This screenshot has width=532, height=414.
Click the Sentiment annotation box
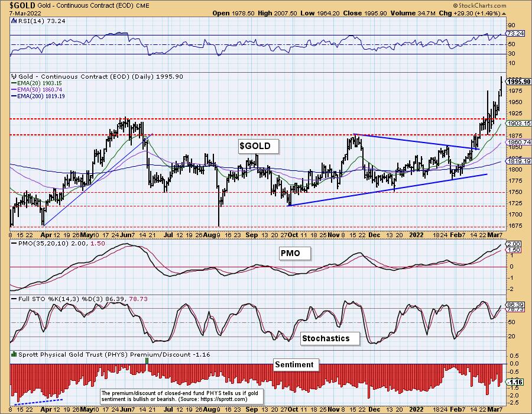296,365
